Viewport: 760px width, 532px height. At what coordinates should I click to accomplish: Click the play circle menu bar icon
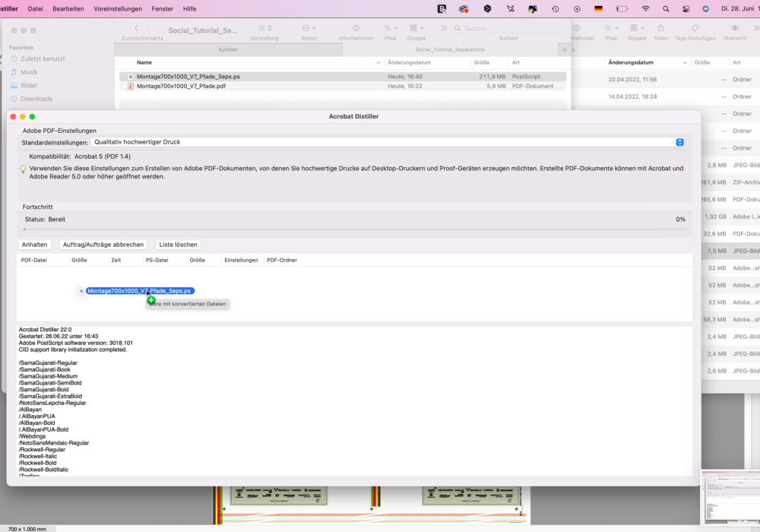(x=577, y=8)
